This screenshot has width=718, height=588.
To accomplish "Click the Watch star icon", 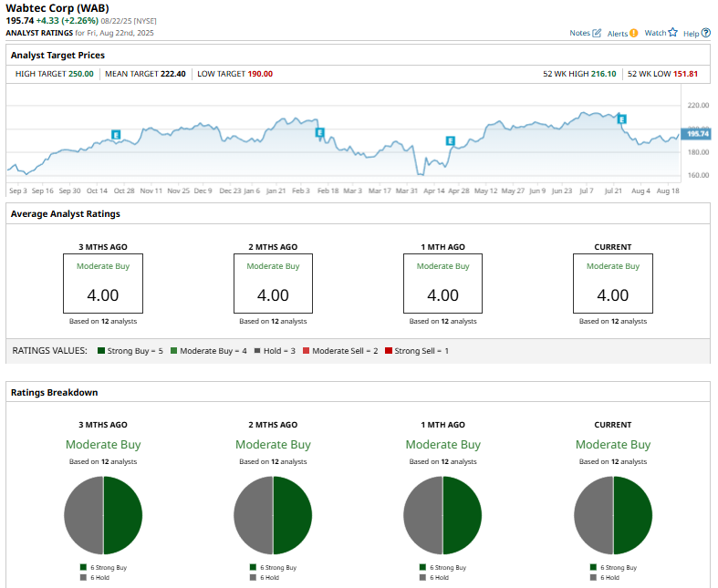I will 672,33.
